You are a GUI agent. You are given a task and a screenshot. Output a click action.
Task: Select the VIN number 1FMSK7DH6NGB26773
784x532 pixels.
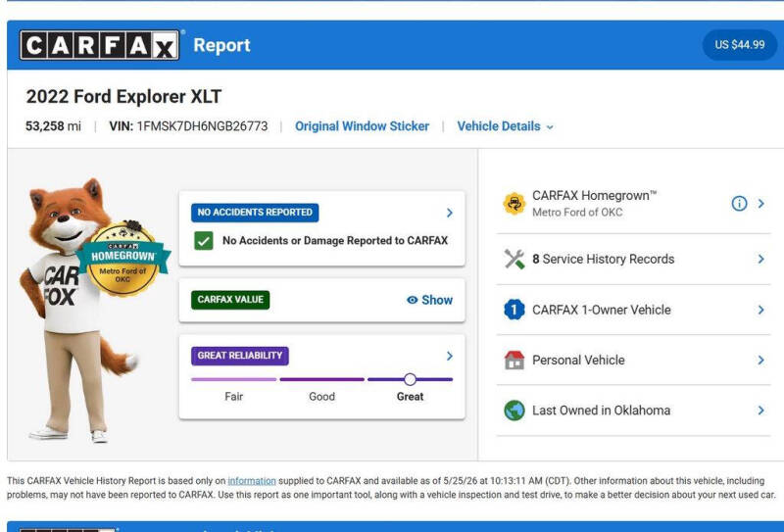click(202, 126)
